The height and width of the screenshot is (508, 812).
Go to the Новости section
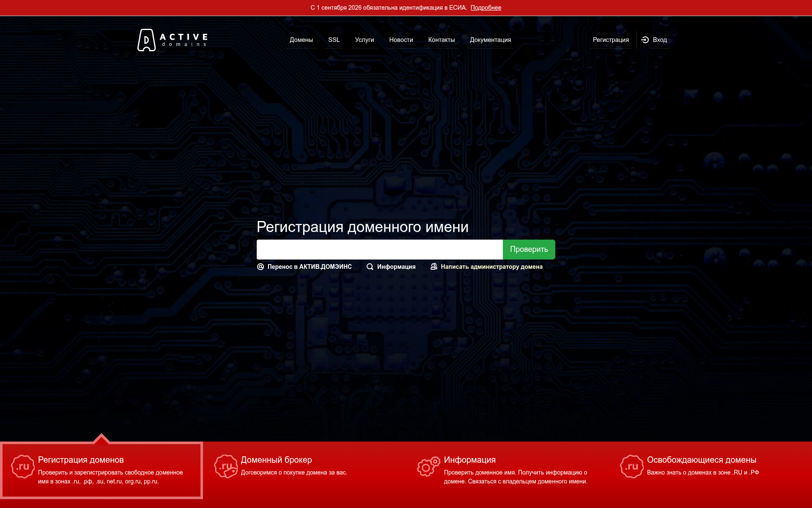click(401, 40)
